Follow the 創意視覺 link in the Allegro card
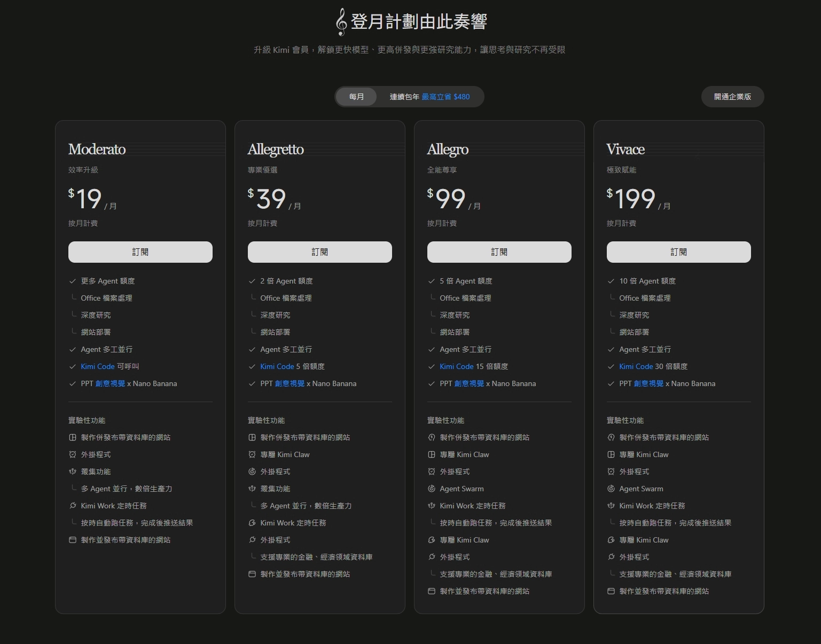This screenshot has height=644, width=821. pos(469,383)
